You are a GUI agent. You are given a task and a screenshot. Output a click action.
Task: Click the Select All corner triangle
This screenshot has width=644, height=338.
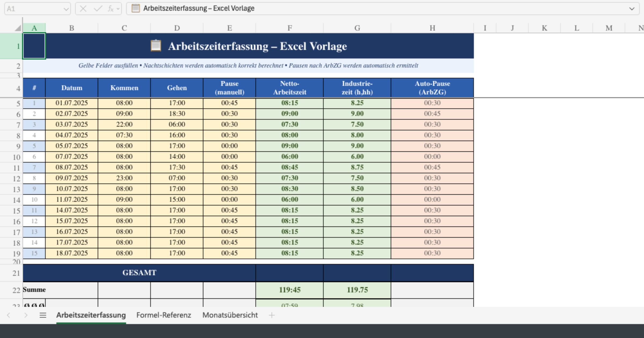point(18,28)
